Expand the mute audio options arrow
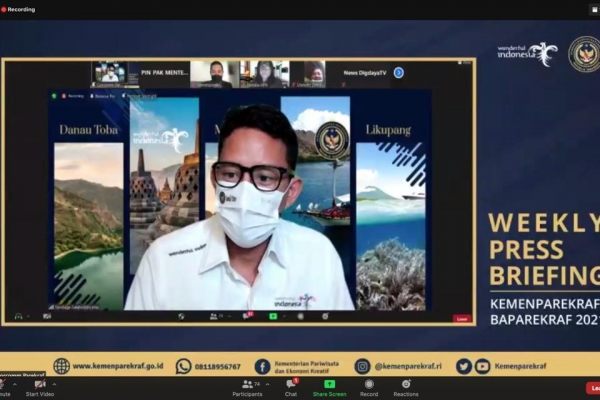The image size is (600, 400). point(14,384)
